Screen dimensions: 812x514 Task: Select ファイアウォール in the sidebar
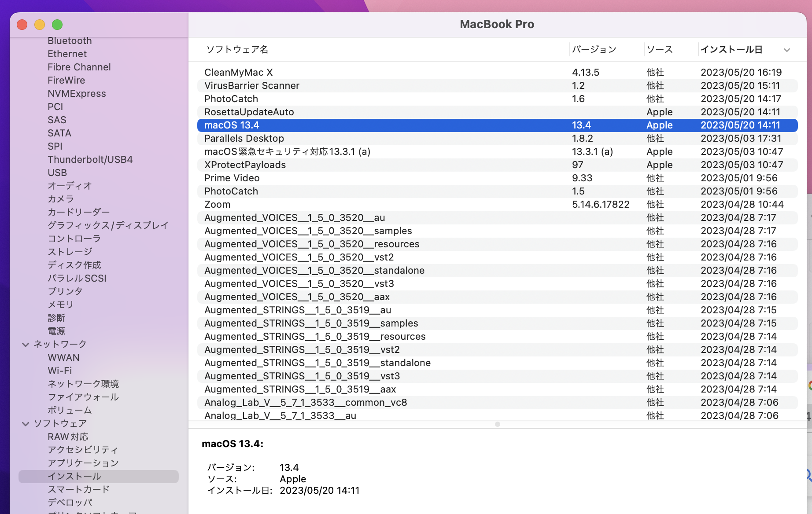coord(83,397)
